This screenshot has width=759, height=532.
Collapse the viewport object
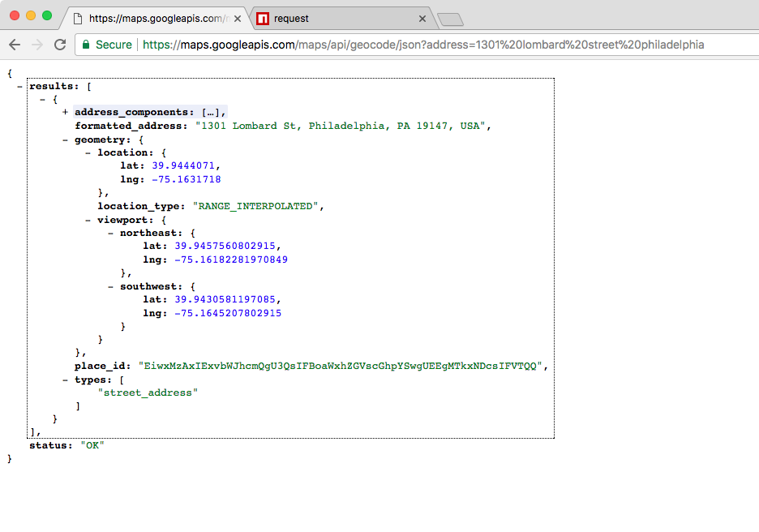[x=88, y=220]
